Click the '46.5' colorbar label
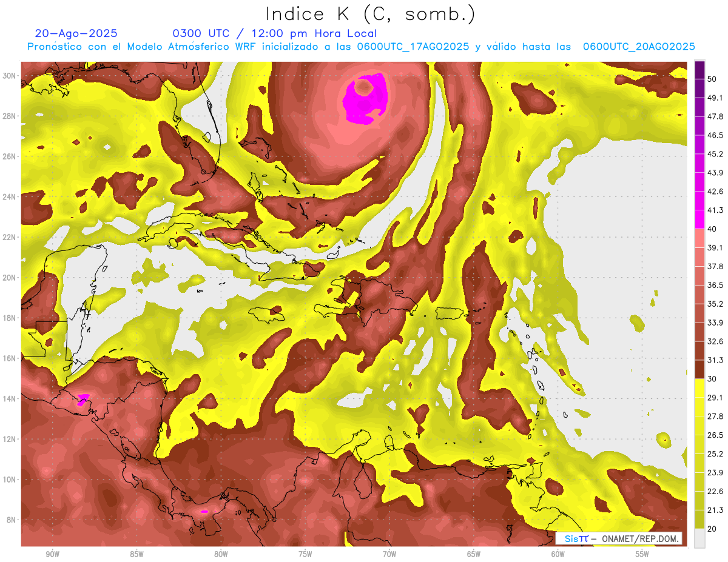The width and height of the screenshot is (728, 562). coord(715,135)
